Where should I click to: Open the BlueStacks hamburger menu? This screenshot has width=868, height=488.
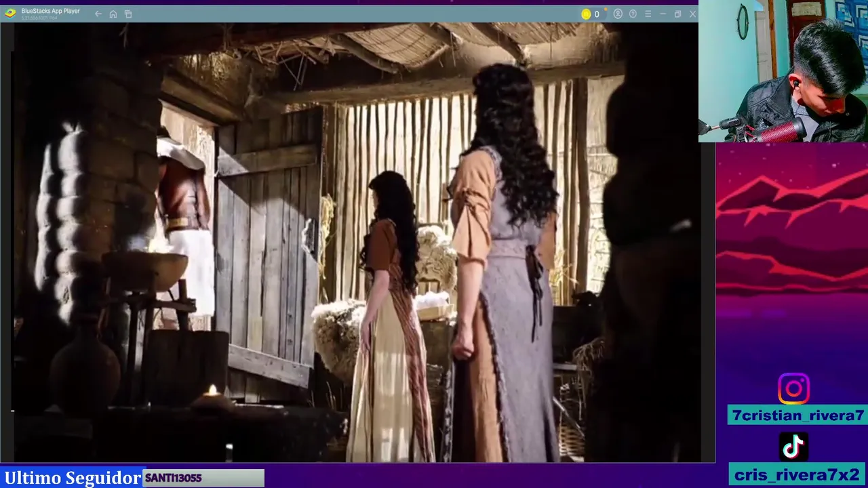click(648, 14)
